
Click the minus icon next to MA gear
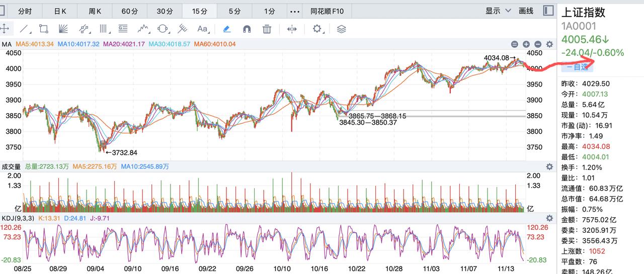pyautogui.click(x=538, y=44)
